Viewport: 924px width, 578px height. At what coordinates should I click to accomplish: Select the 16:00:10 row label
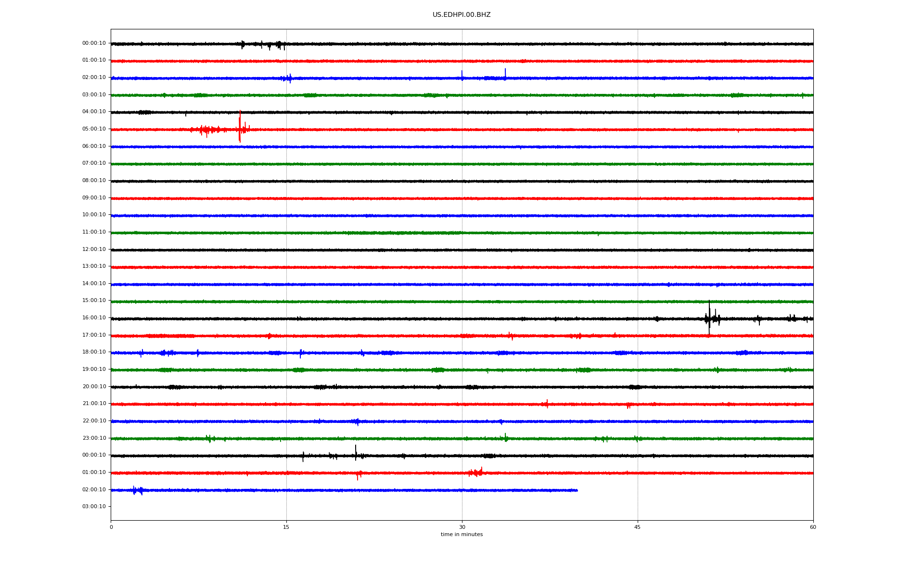pos(94,318)
